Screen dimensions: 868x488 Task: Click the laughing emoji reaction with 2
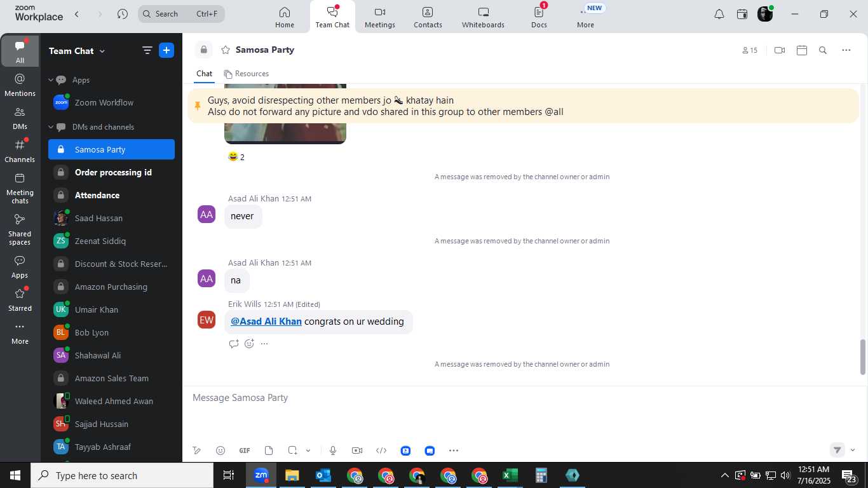[236, 157]
